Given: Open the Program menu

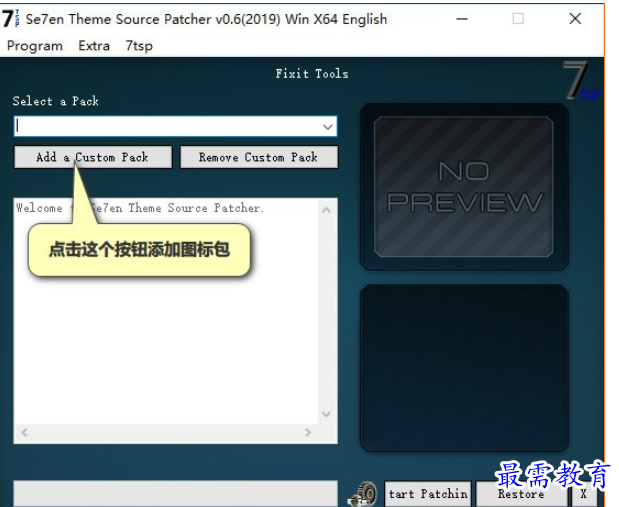Looking at the screenshot, I should coord(35,46).
